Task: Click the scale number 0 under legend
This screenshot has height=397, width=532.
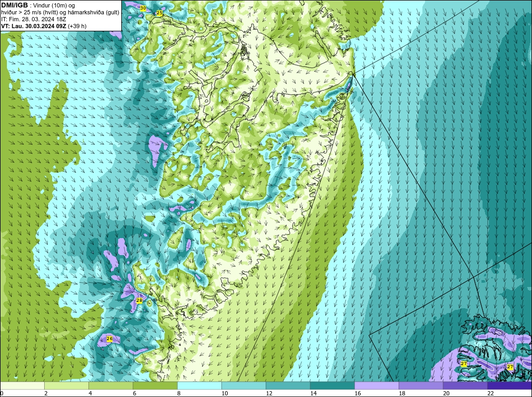Action: tap(2, 393)
